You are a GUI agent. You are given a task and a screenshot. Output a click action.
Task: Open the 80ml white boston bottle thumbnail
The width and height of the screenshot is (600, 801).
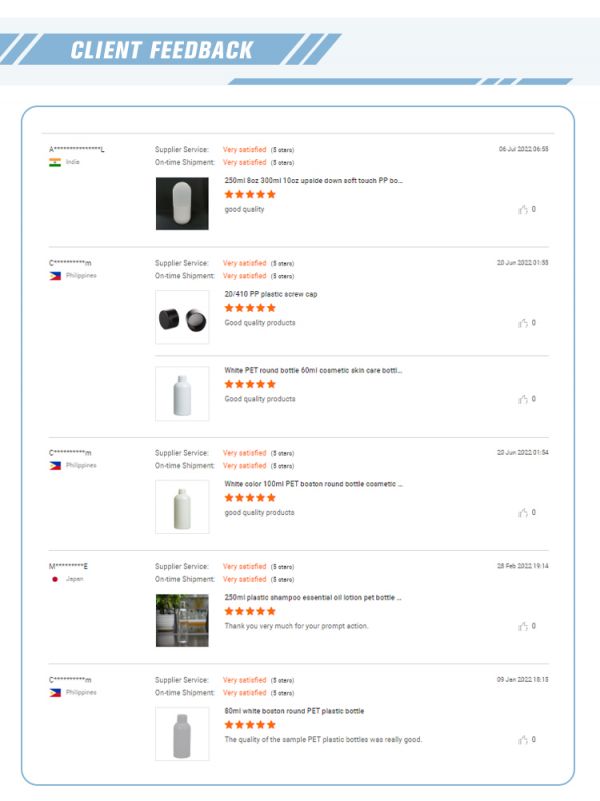pos(182,734)
